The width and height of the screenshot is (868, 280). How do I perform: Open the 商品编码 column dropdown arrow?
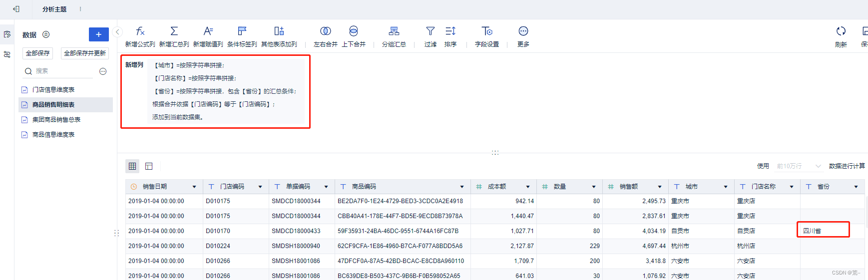[x=462, y=187]
